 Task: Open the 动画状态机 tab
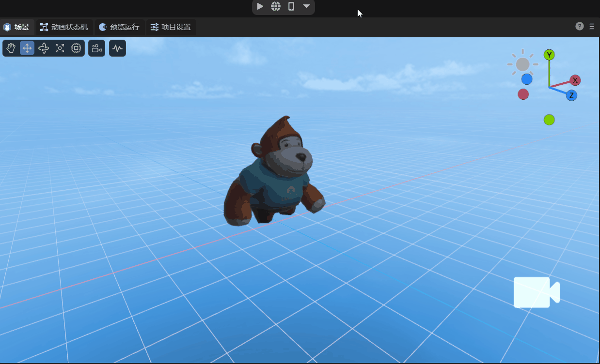[x=64, y=27]
